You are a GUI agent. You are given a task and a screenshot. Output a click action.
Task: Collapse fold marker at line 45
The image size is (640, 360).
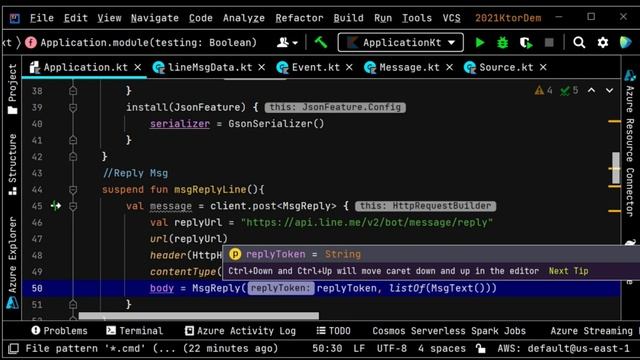(x=73, y=206)
